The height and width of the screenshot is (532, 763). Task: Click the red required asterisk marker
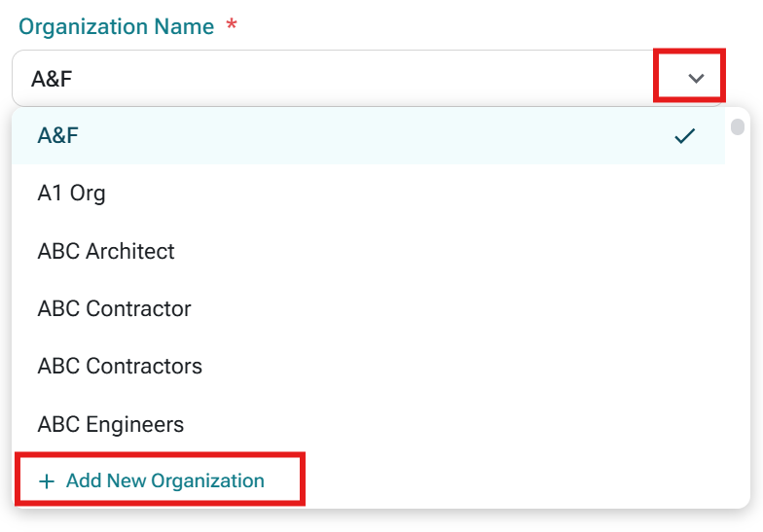tap(232, 23)
